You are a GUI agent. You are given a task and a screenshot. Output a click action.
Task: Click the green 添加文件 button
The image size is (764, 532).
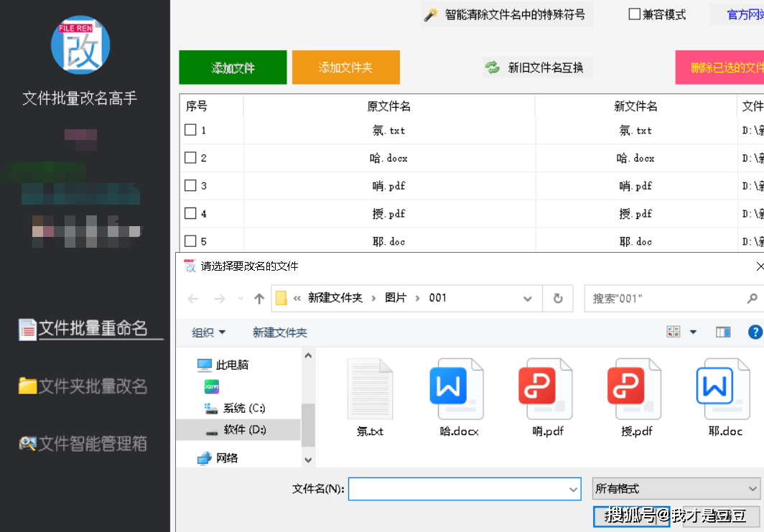233,67
